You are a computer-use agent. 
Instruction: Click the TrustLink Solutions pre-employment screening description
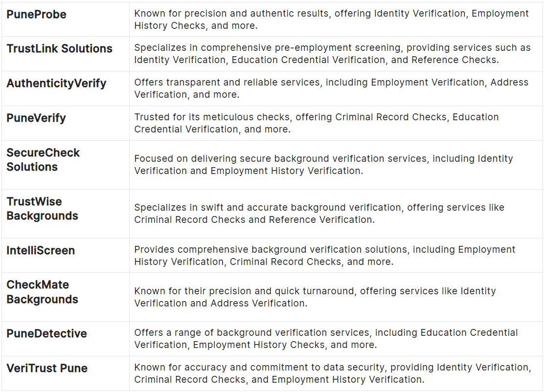point(332,54)
